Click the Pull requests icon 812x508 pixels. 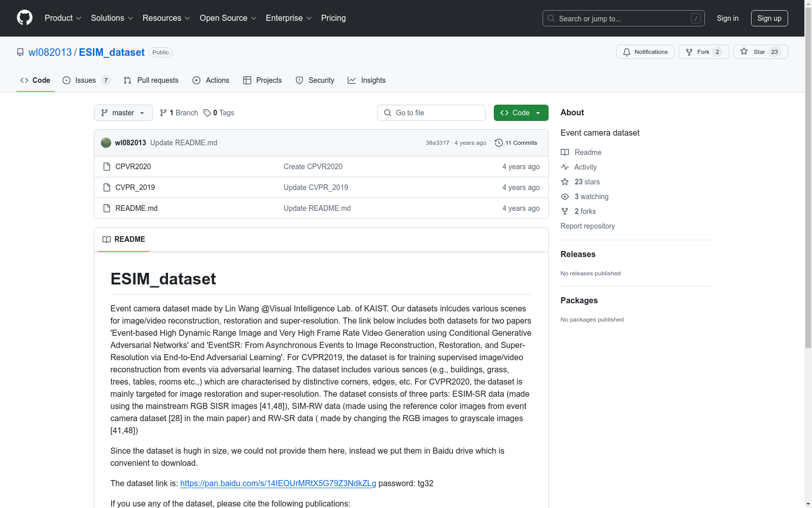[x=127, y=80]
